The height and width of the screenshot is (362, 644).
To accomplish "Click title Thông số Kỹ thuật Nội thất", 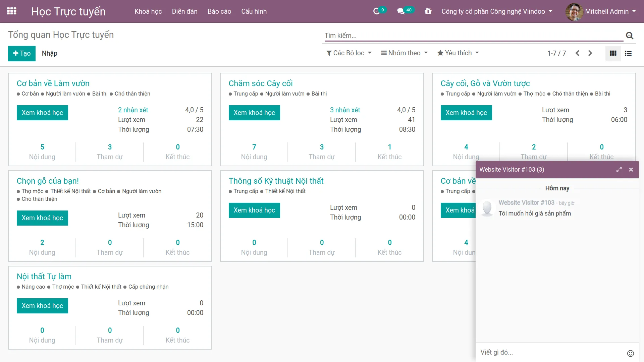I will (276, 181).
